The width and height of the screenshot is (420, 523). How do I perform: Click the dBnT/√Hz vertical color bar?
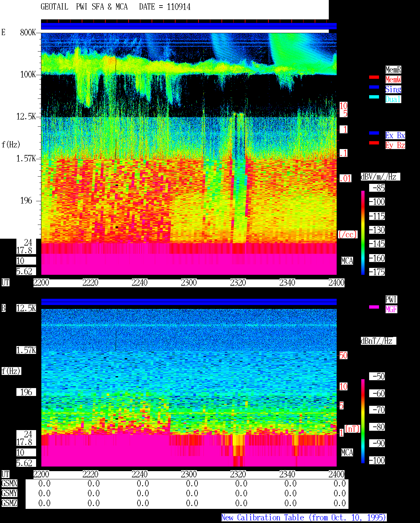(x=363, y=421)
